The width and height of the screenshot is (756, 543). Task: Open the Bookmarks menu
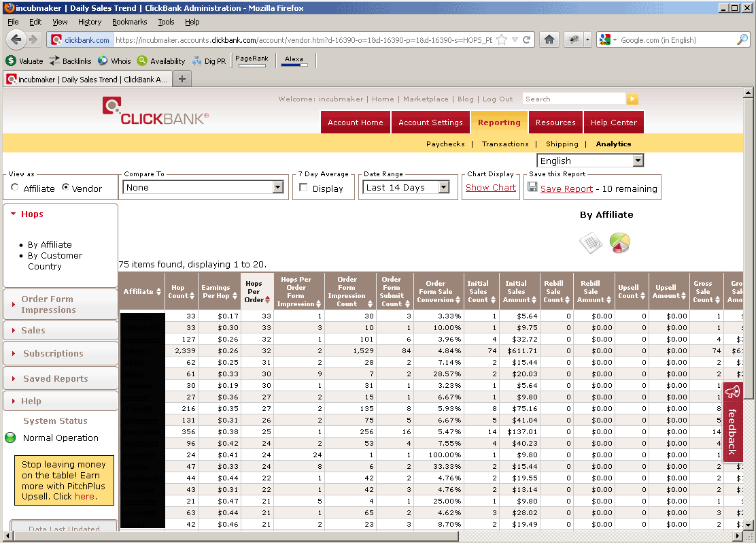(129, 22)
